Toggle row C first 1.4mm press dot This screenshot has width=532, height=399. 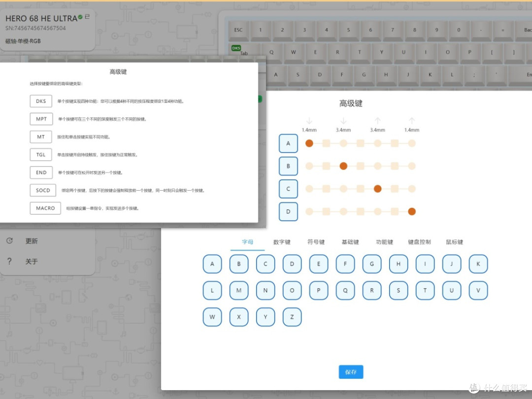(309, 189)
